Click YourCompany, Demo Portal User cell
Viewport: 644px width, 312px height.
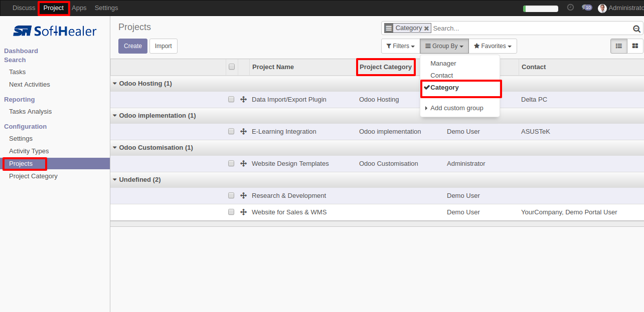pyautogui.click(x=569, y=212)
